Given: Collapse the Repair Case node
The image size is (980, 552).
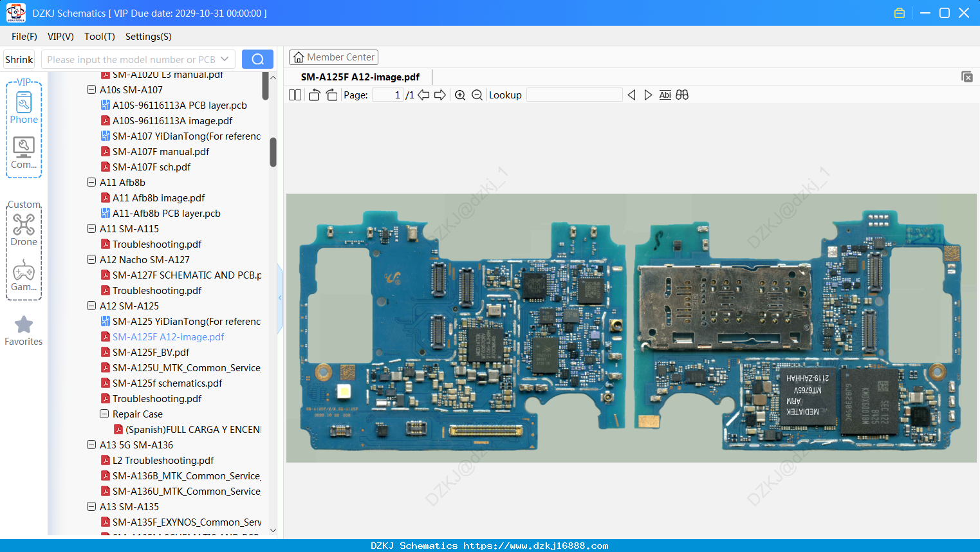Looking at the screenshot, I should pyautogui.click(x=104, y=414).
